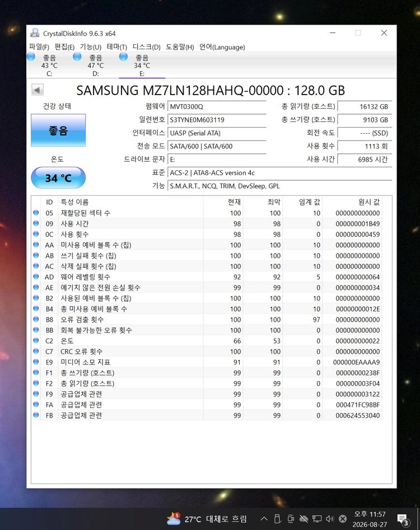Click status dot for attribute FB row
The image size is (420, 530).
tap(36, 415)
